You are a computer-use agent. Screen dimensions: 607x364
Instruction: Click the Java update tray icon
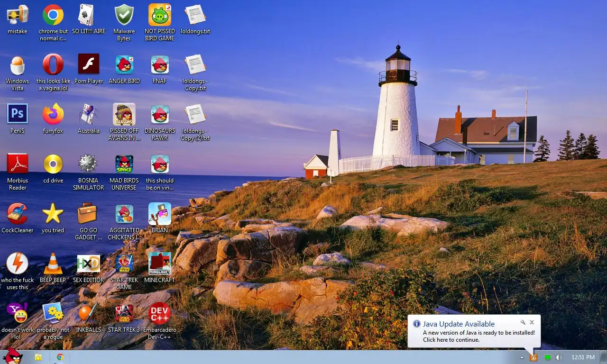pyautogui.click(x=534, y=357)
